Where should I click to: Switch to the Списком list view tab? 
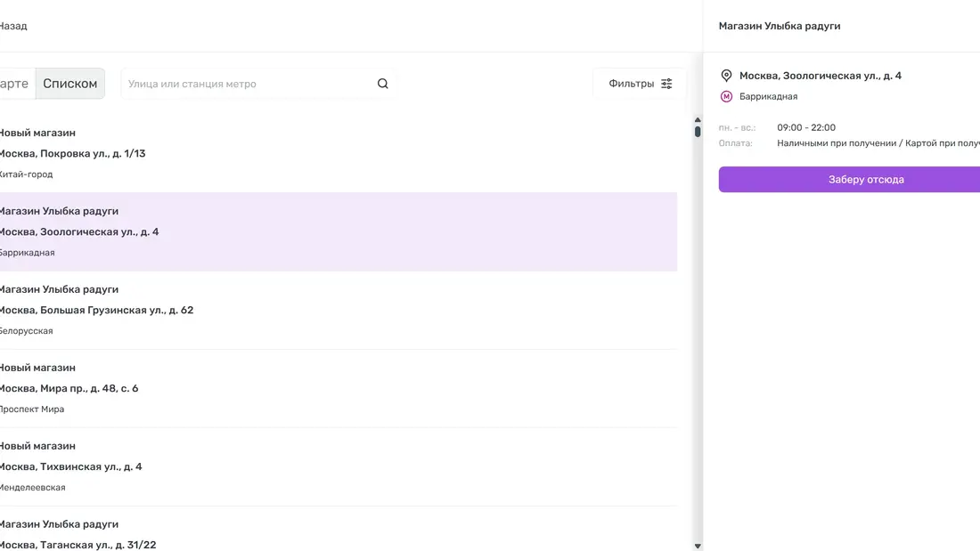point(70,84)
